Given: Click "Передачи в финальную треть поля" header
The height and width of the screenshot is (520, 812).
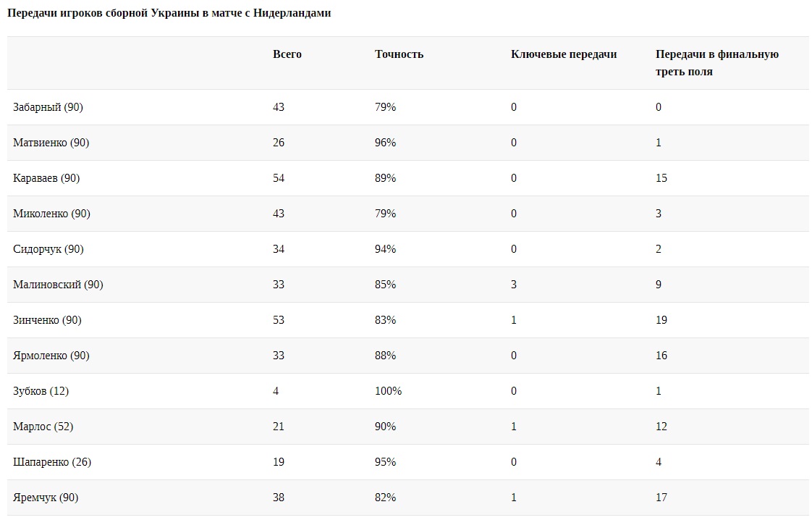Looking at the screenshot, I should (716, 63).
